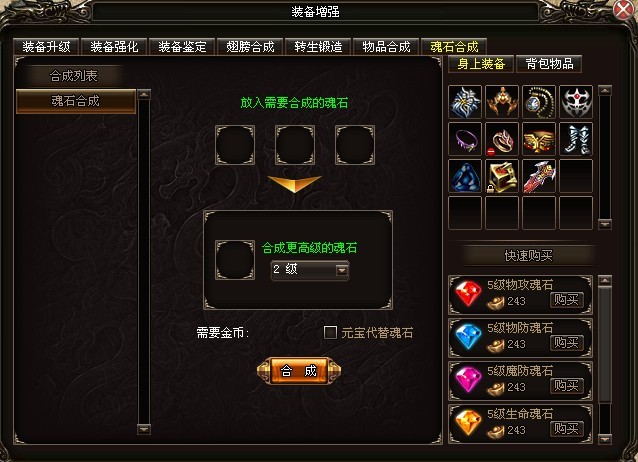Switch to the 翅膀合成 tab
The height and width of the screenshot is (462, 638).
tap(250, 46)
